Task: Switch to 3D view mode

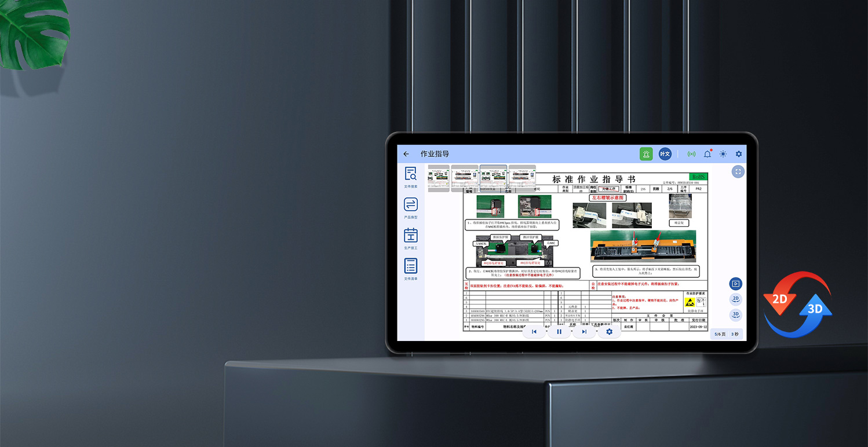Action: [735, 314]
